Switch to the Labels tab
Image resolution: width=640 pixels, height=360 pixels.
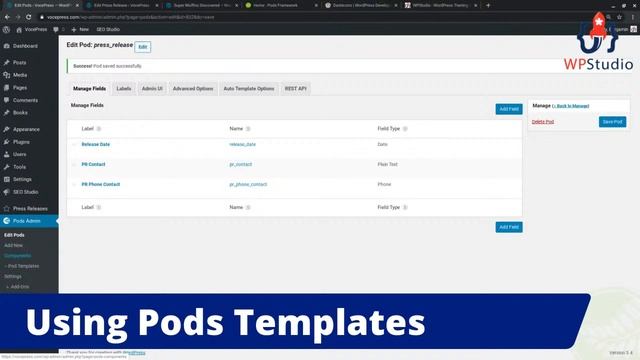[124, 89]
